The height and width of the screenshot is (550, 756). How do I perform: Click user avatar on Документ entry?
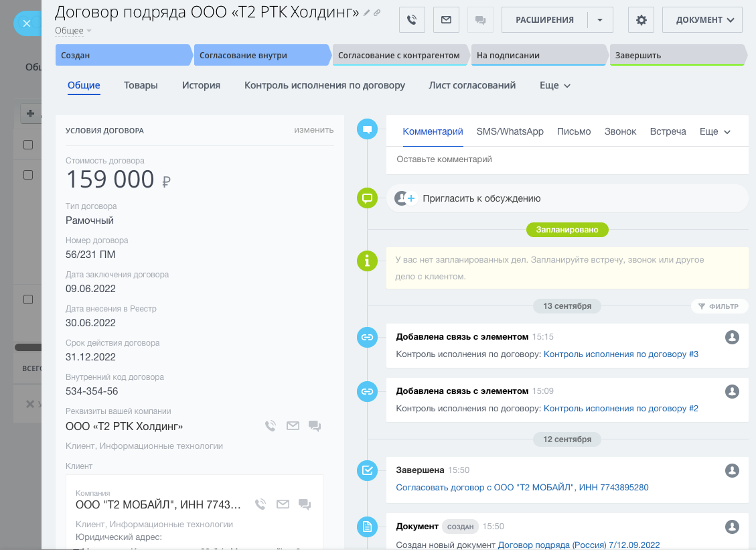coord(732,527)
